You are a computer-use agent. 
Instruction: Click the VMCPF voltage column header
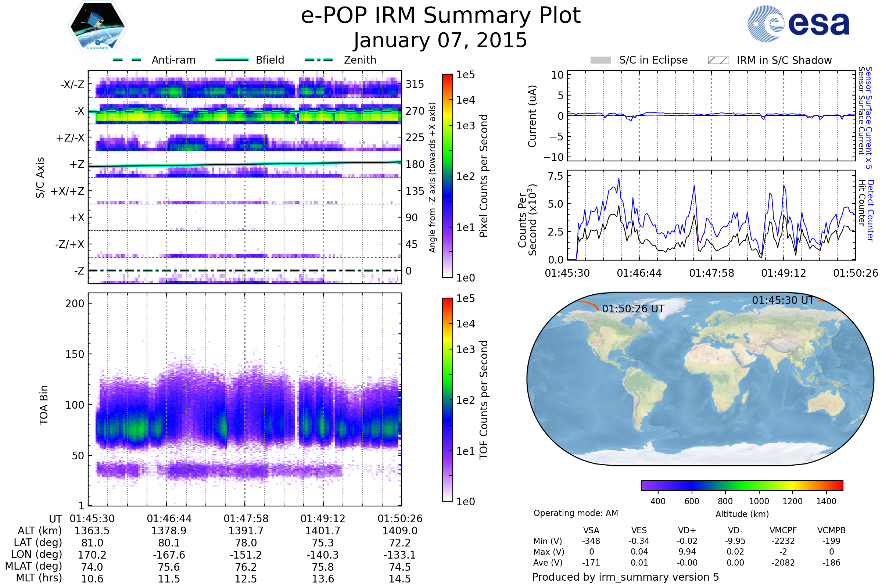783,530
